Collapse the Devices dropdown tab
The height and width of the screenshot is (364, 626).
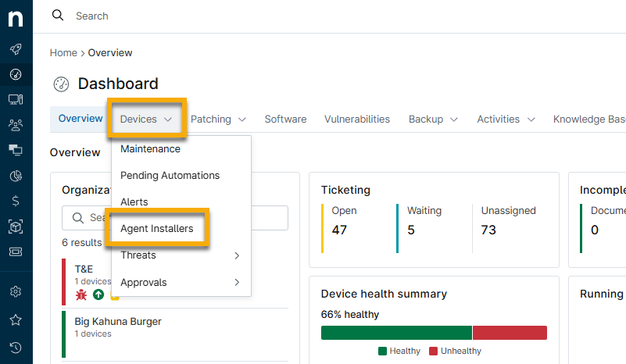pyautogui.click(x=146, y=120)
